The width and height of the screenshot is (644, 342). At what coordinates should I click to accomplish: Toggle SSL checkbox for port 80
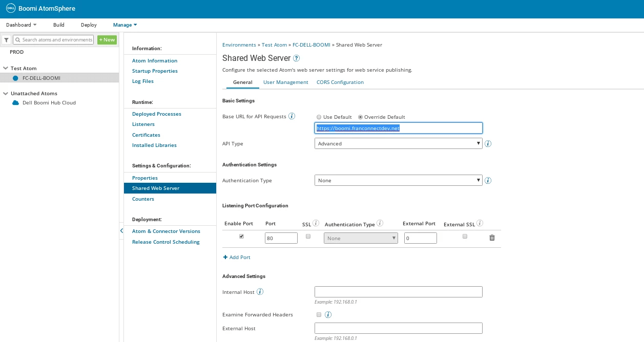point(308,237)
